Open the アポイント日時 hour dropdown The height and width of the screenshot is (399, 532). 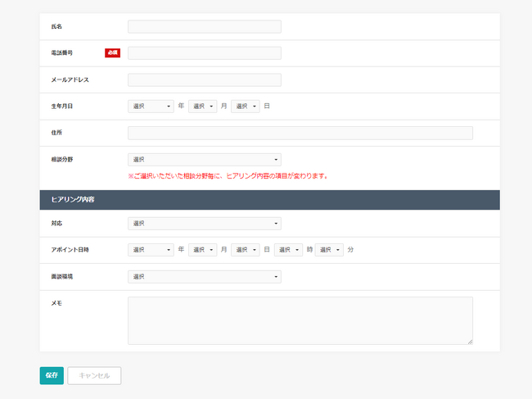coord(288,250)
